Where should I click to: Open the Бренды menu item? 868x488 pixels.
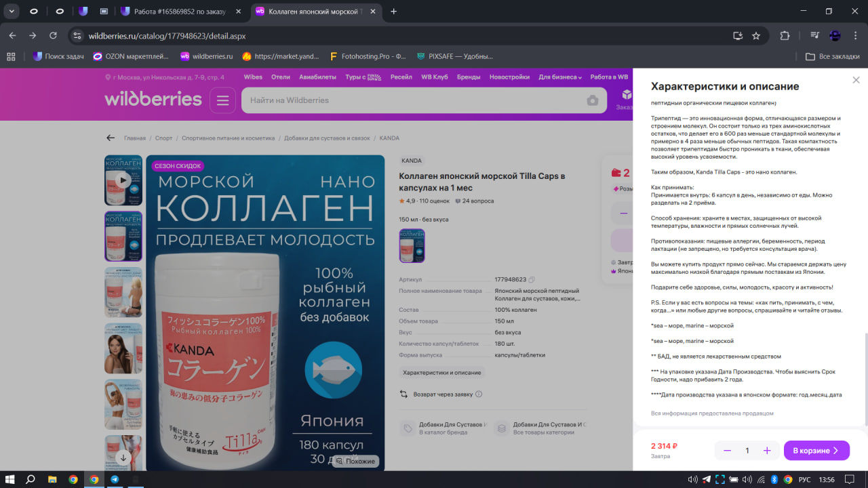coord(469,77)
